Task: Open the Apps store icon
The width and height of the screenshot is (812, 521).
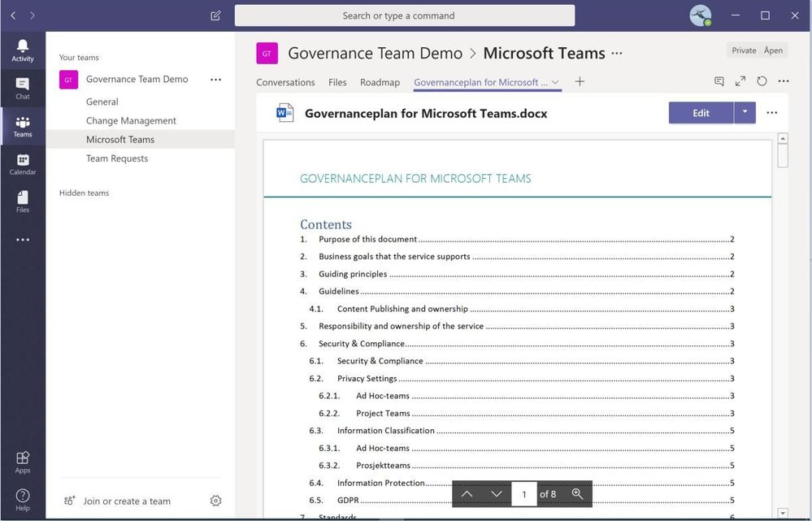Action: tap(22, 462)
